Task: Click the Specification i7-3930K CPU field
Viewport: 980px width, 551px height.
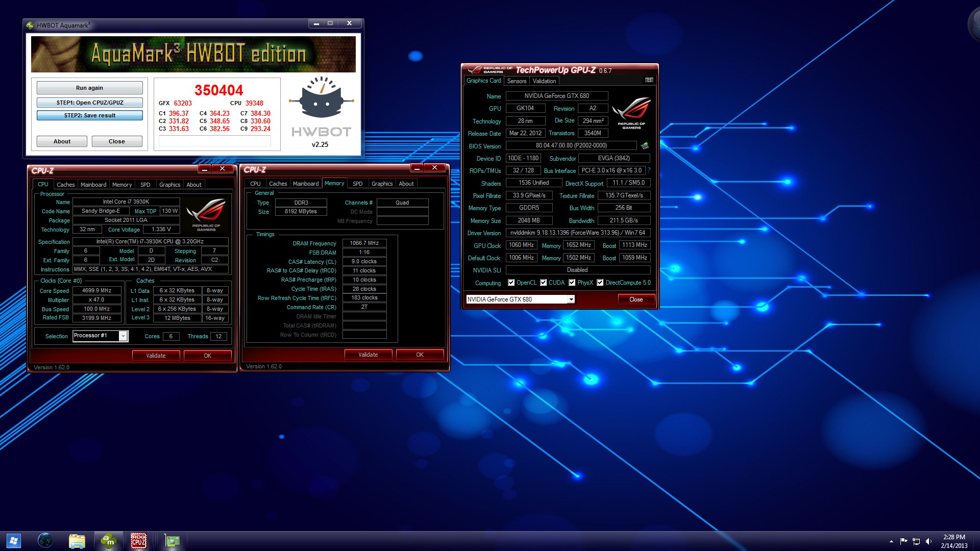Action: click(x=150, y=241)
